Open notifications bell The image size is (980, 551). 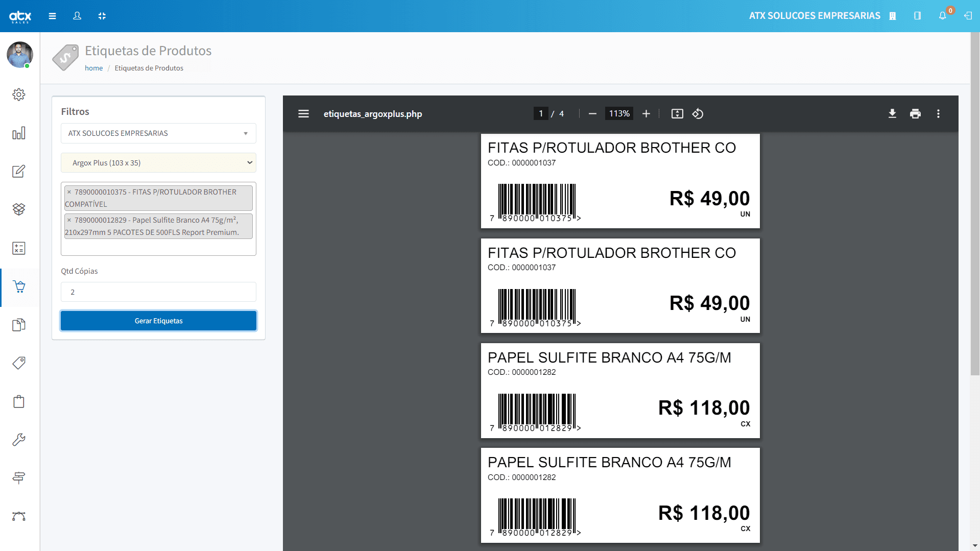943,16
